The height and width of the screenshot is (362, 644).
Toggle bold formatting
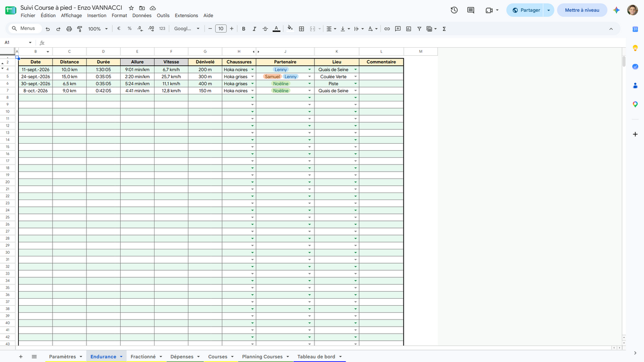click(244, 29)
